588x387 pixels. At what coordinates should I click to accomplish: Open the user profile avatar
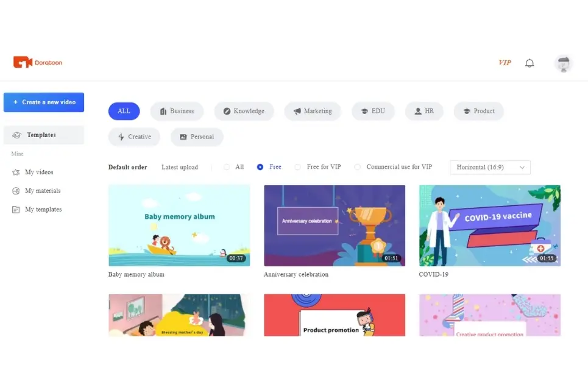point(563,64)
